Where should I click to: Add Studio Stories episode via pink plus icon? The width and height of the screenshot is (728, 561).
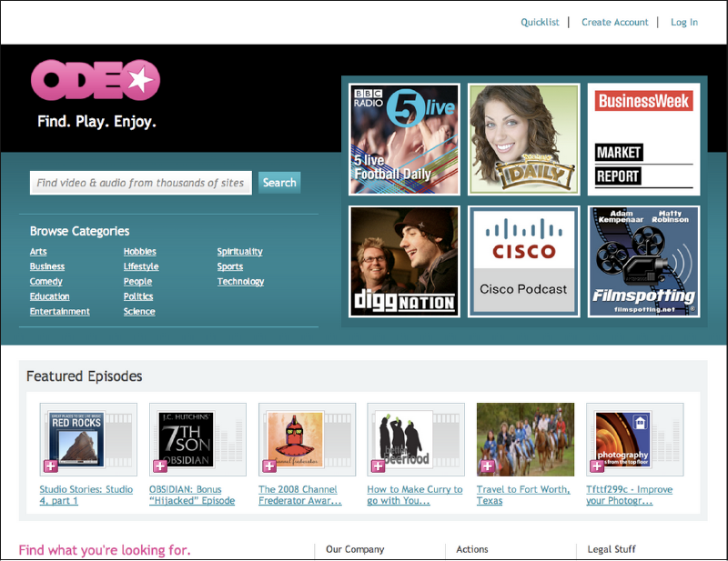(x=51, y=466)
